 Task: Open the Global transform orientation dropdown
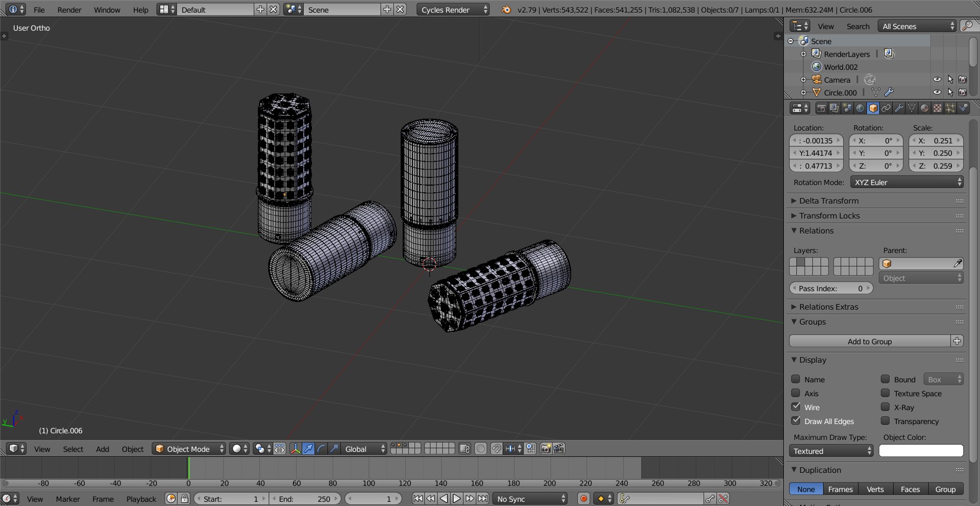coord(364,449)
